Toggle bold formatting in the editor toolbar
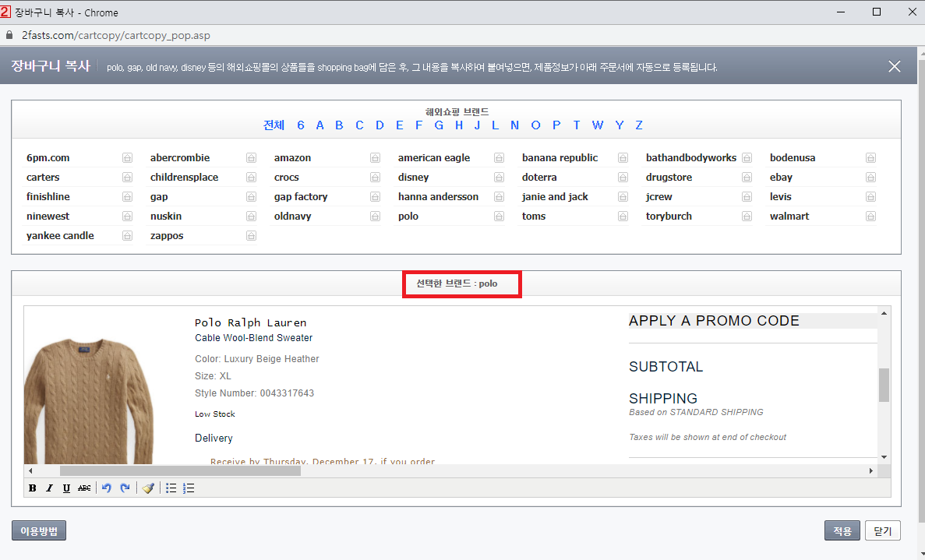 coord(33,488)
